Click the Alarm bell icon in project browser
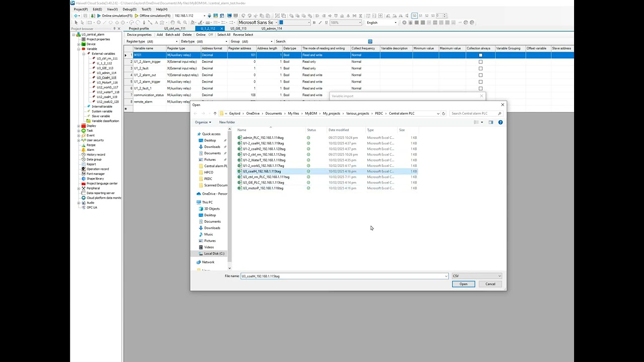Image resolution: width=644 pixels, height=362 pixels. pyautogui.click(x=83, y=150)
